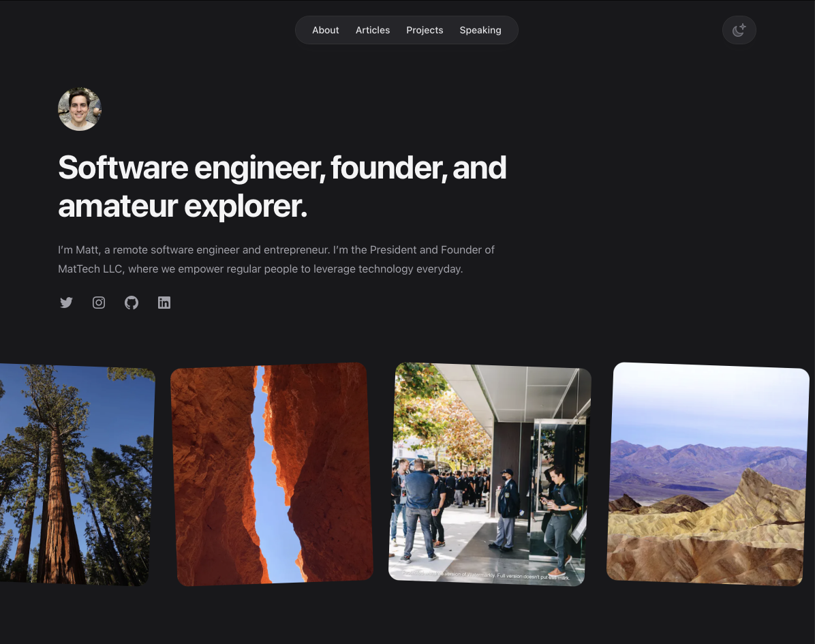This screenshot has width=815, height=644.
Task: Click the round avatar photo
Action: click(x=80, y=109)
